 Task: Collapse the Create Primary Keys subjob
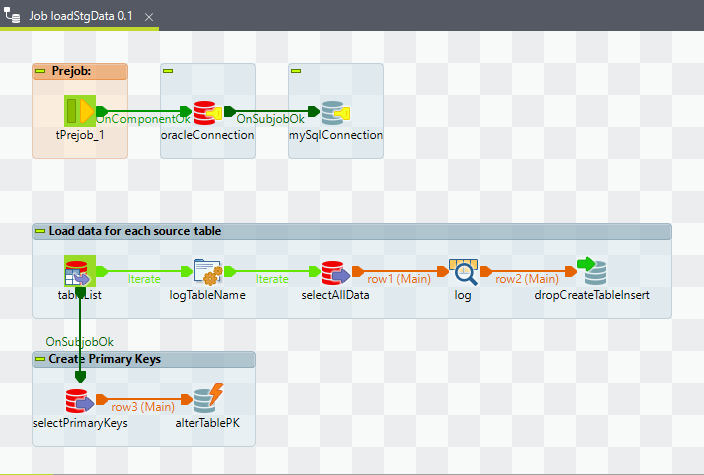pyautogui.click(x=41, y=359)
